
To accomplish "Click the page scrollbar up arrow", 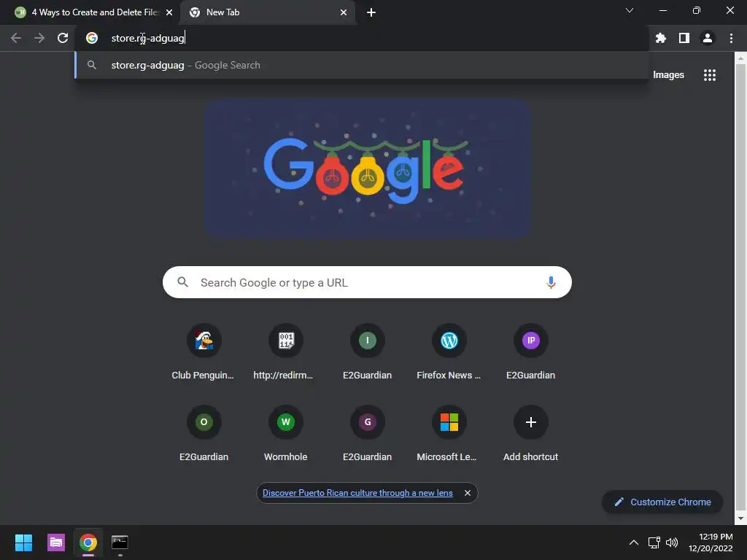I will tap(740, 58).
